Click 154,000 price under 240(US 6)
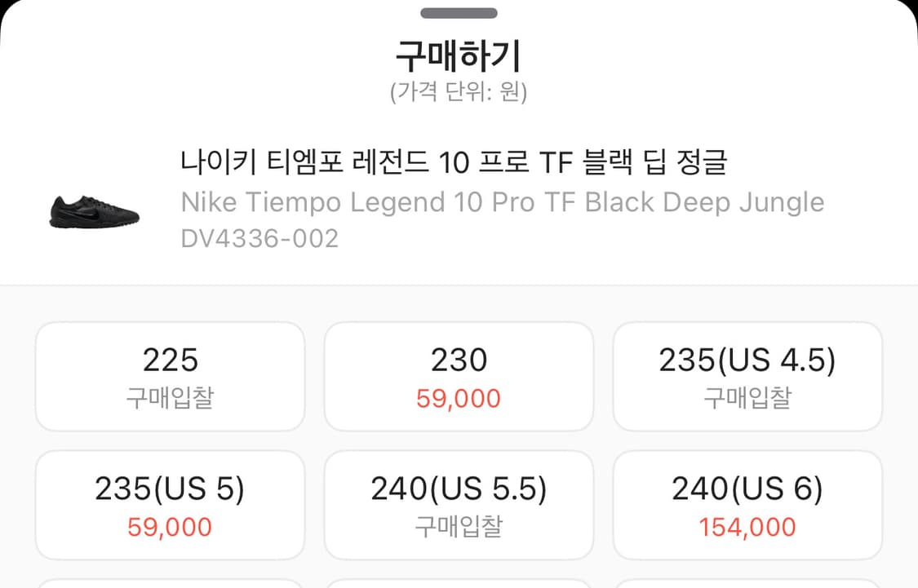This screenshot has width=918, height=588. [747, 527]
